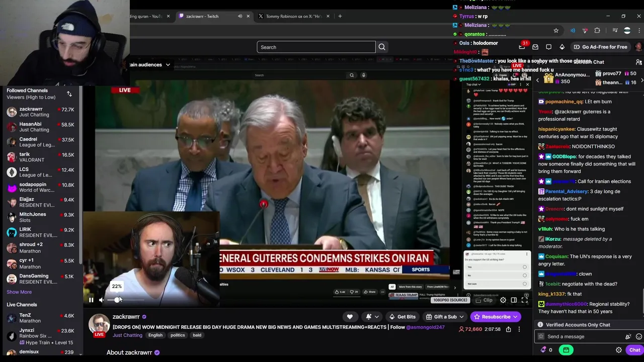Image resolution: width=644 pixels, height=362 pixels.
Task: Expand the Gift a Sub dropdown
Action: pyautogui.click(x=445, y=317)
